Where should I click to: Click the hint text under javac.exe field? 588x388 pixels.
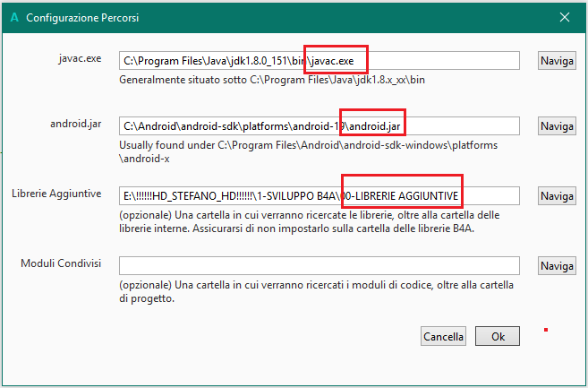[272, 80]
